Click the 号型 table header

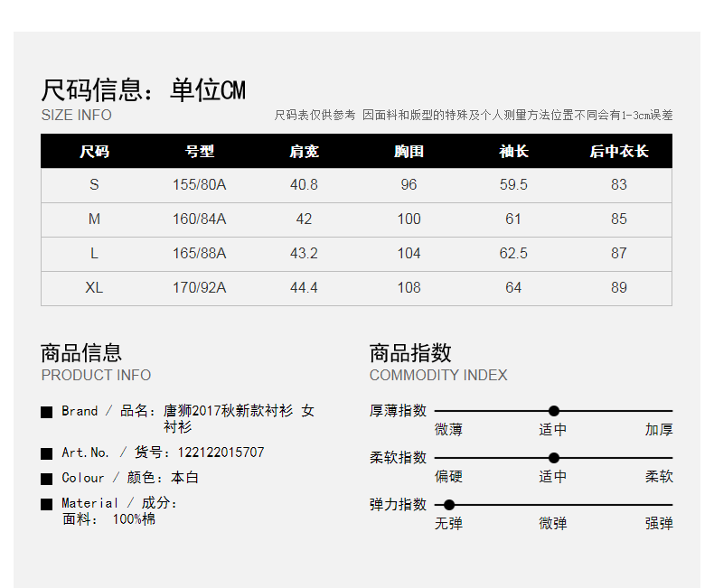200,152
